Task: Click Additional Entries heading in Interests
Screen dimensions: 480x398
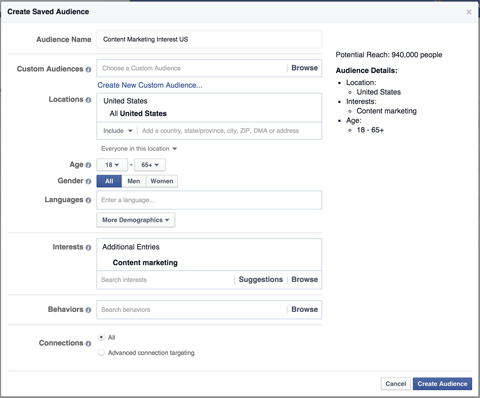Action: (131, 247)
